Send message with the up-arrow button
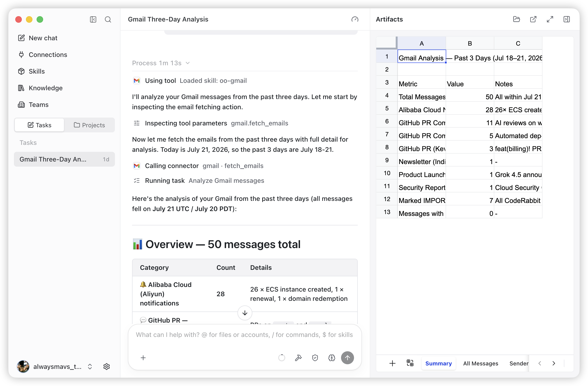Viewport: 588px width, 386px height. tap(348, 358)
